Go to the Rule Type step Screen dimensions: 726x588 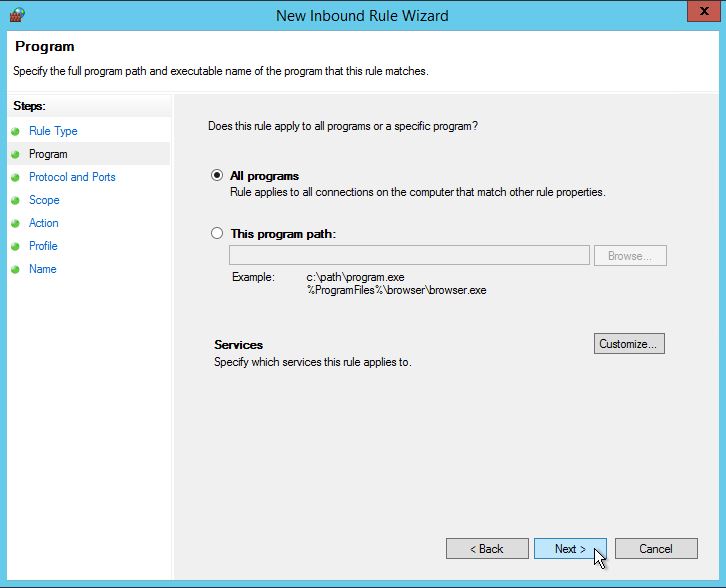click(53, 131)
